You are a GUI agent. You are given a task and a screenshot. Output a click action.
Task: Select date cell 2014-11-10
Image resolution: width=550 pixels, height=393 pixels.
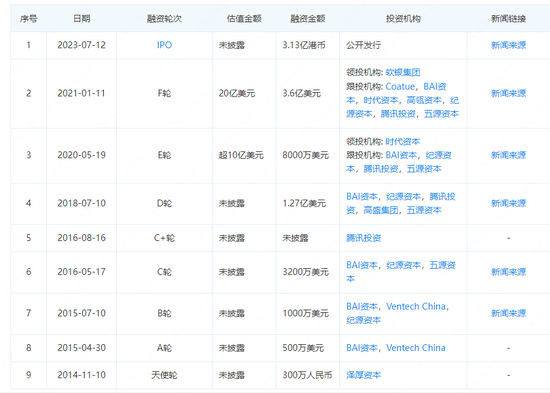click(x=81, y=375)
